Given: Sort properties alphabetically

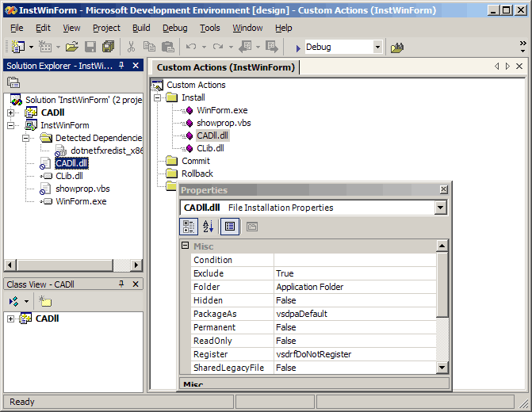Looking at the screenshot, I should [208, 227].
